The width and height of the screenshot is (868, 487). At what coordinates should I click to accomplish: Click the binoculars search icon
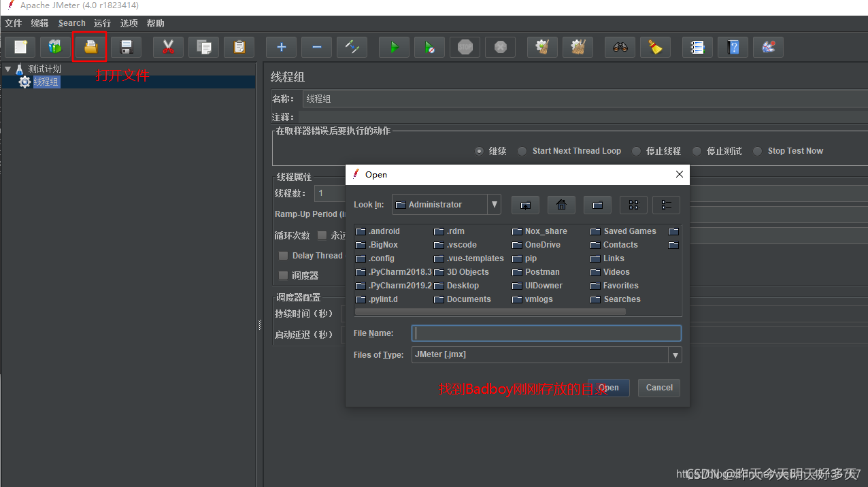point(620,47)
